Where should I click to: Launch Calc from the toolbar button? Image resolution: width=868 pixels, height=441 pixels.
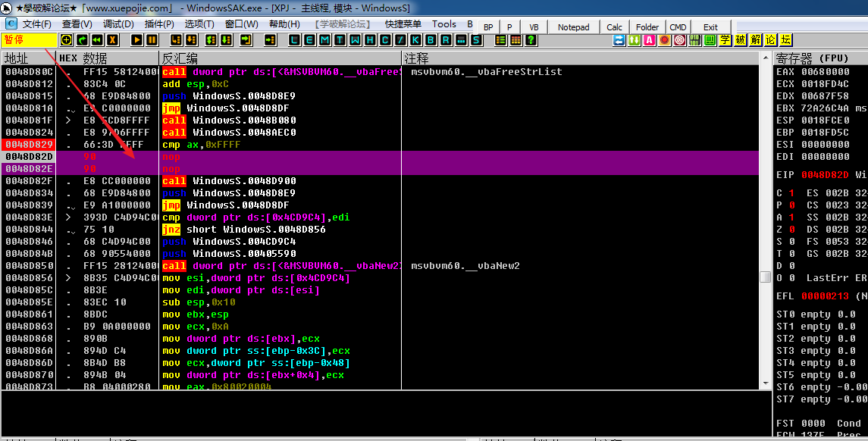(615, 27)
